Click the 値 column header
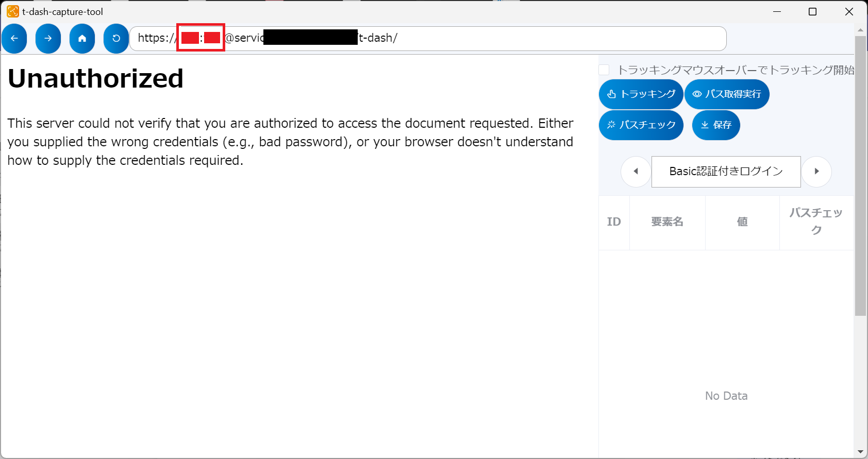Screen dimensions: 868x459 (742, 222)
